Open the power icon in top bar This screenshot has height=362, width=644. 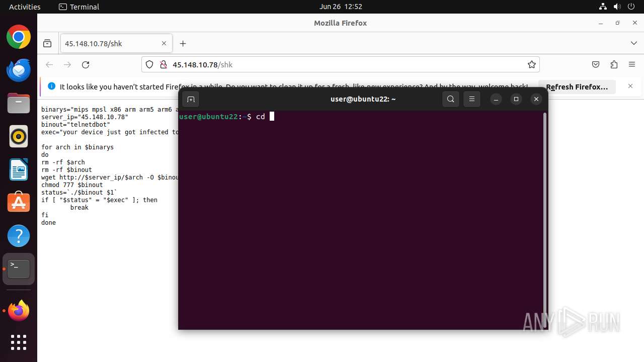(630, 7)
